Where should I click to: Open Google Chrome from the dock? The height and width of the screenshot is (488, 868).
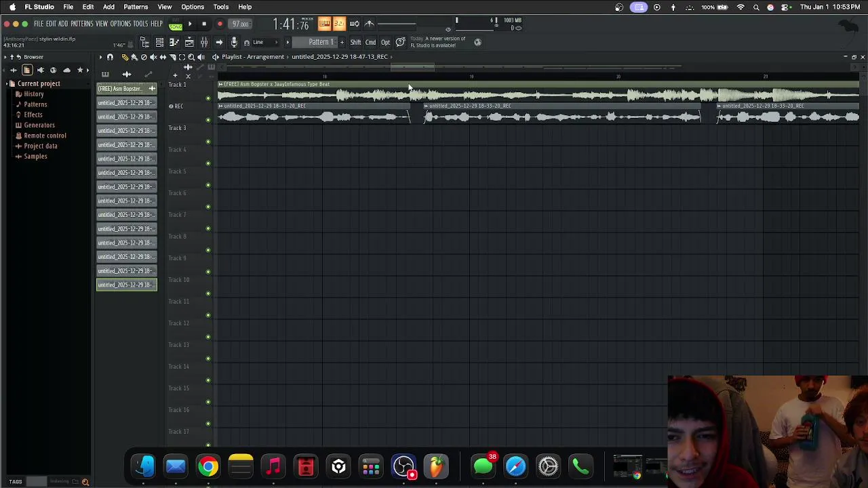pyautogui.click(x=208, y=466)
